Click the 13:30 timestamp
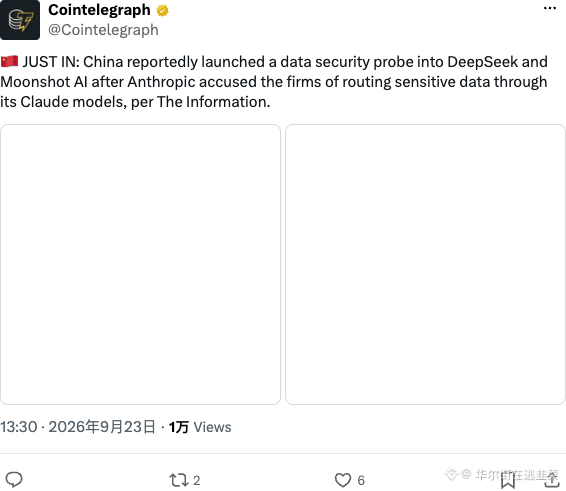 click(x=19, y=427)
